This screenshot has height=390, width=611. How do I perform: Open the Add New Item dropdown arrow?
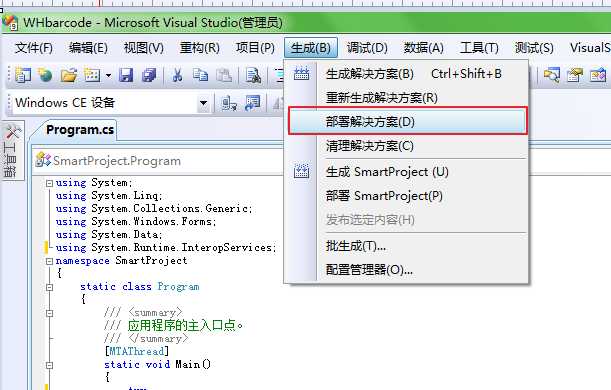(x=108, y=75)
